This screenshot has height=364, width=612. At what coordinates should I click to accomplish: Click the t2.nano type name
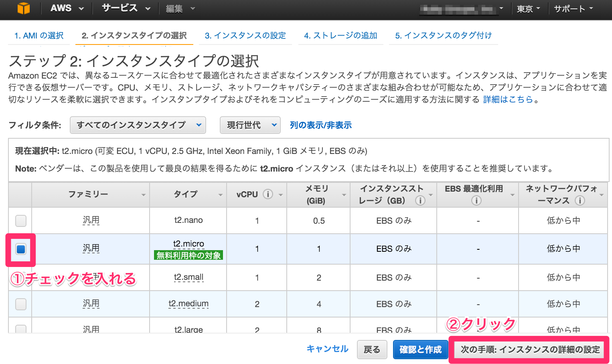188,220
